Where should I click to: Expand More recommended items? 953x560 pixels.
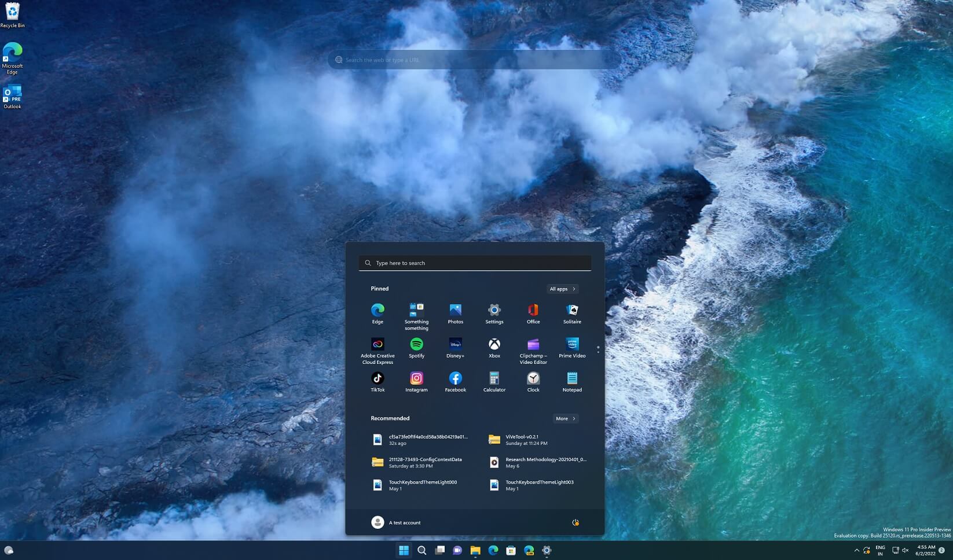(x=565, y=418)
